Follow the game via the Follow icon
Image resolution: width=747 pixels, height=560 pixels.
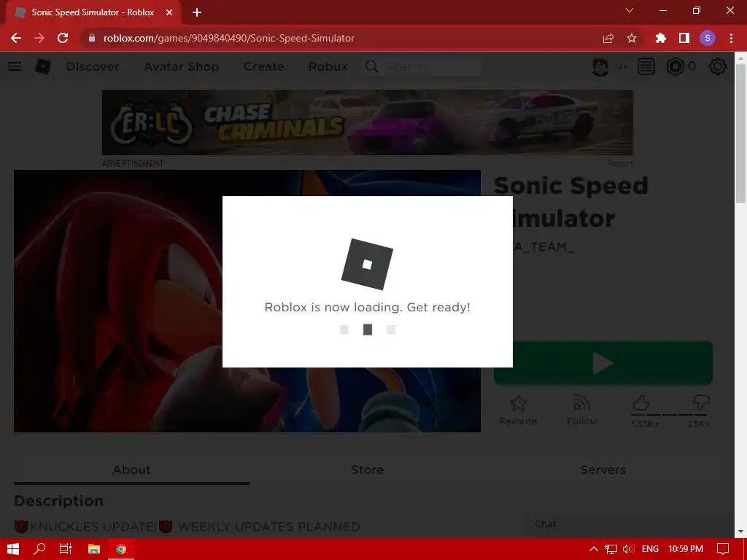point(581,403)
